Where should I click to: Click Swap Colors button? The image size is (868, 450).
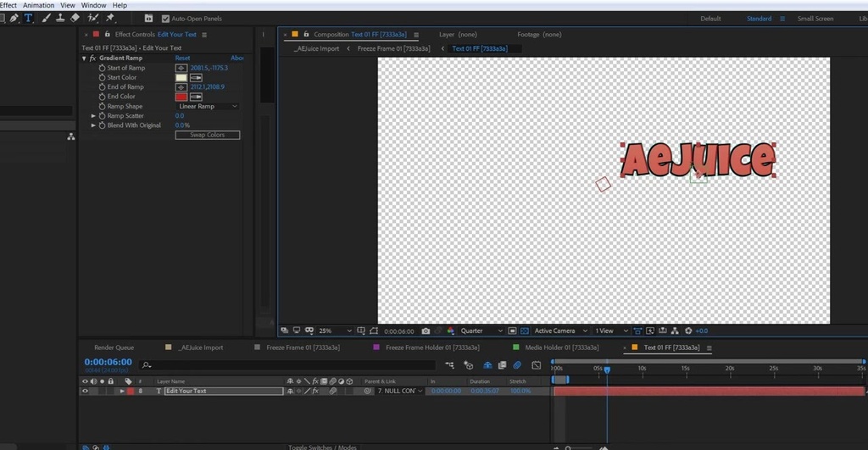click(x=208, y=135)
